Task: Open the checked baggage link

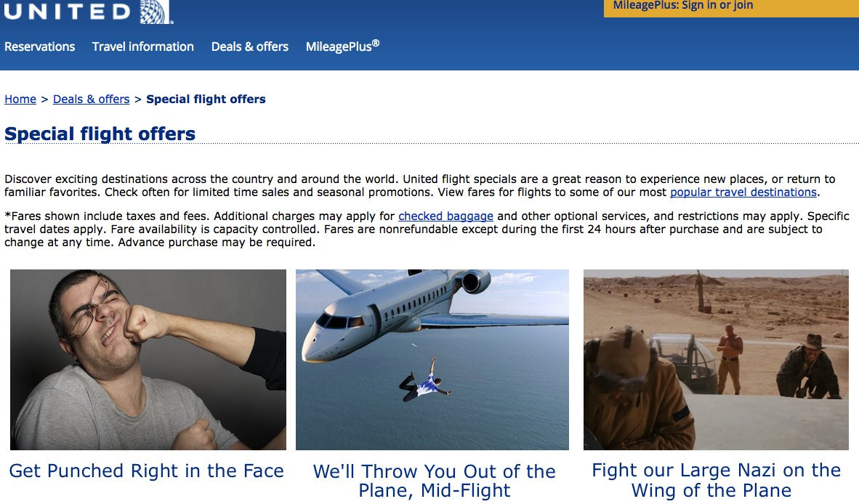Action: [445, 216]
